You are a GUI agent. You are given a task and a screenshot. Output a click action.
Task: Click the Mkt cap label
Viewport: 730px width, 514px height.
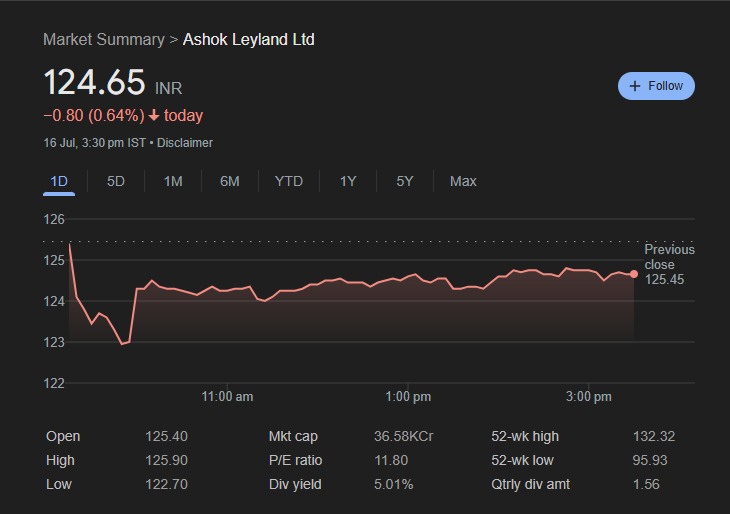click(293, 436)
